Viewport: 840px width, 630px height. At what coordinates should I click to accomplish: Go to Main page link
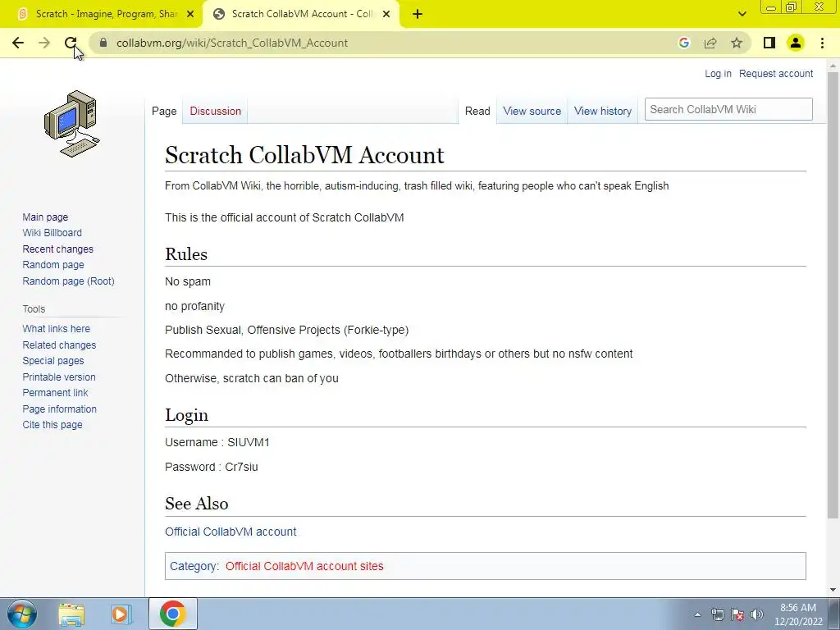(x=45, y=217)
